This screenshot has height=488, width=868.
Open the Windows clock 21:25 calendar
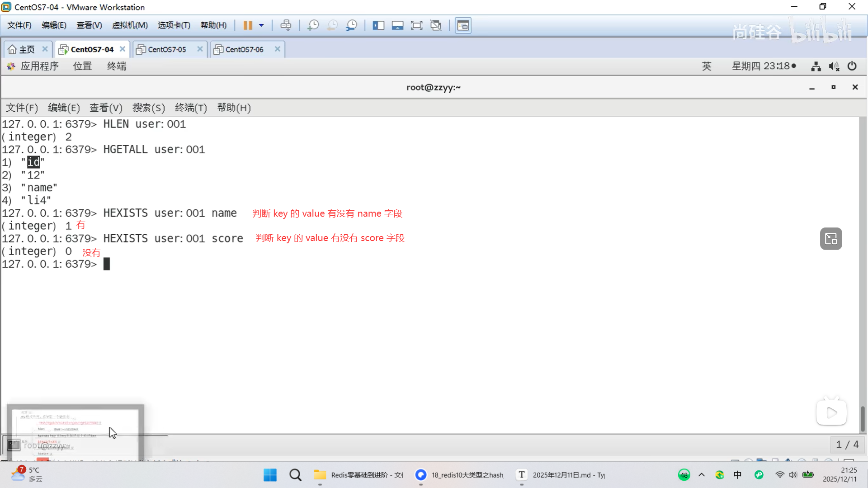(x=840, y=474)
